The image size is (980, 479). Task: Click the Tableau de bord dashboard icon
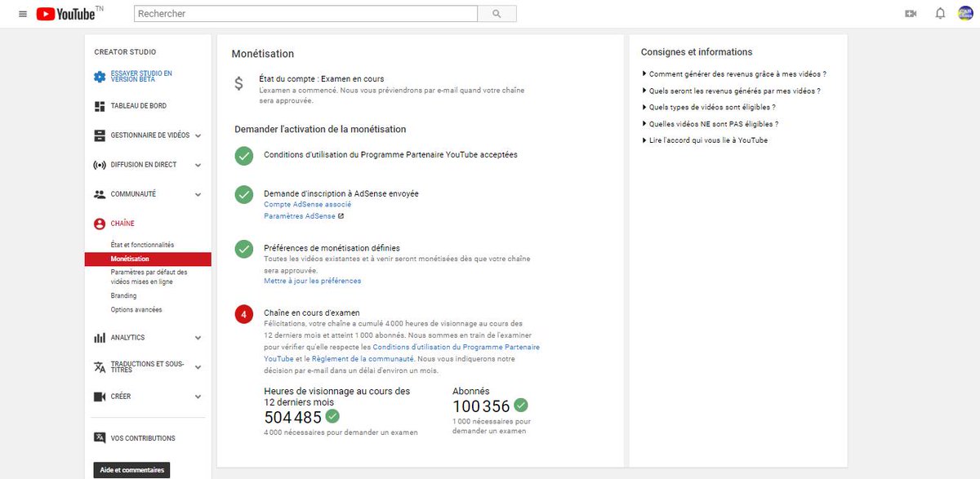point(100,106)
